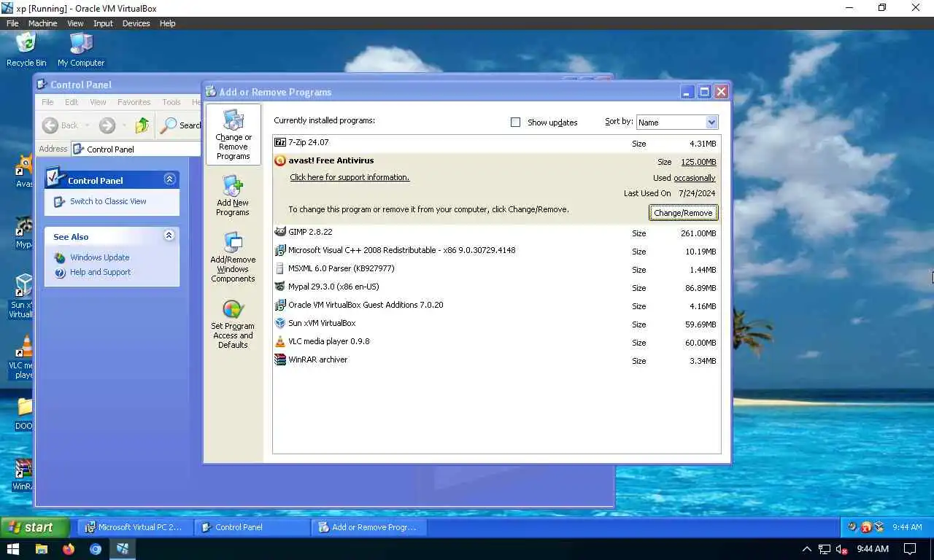934x560 pixels.
Task: Click the host Windows Start button
Action: tap(13, 549)
